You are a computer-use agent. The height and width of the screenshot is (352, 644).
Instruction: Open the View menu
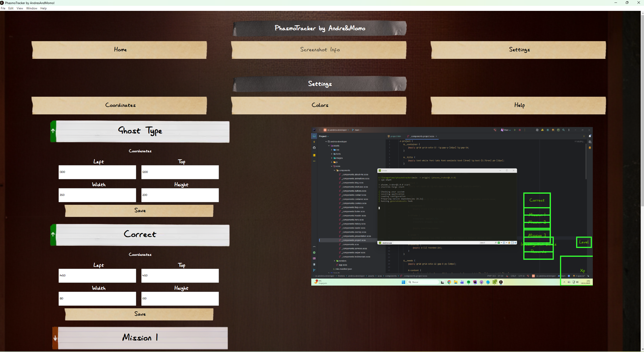tap(20, 8)
